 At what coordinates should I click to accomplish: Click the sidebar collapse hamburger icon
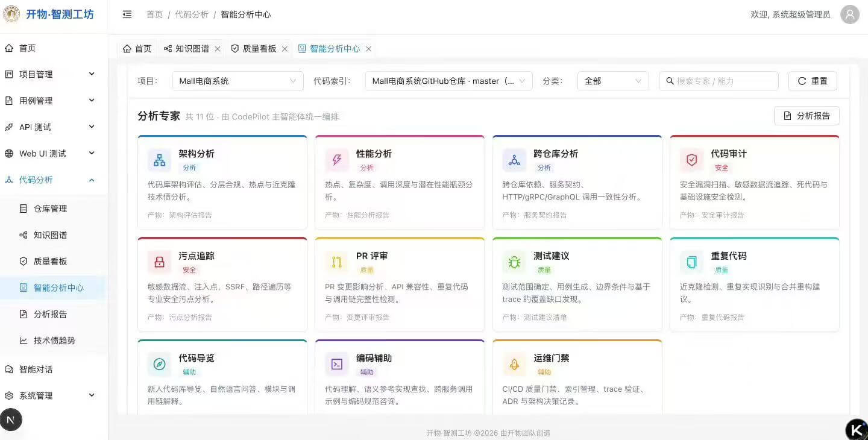(127, 14)
